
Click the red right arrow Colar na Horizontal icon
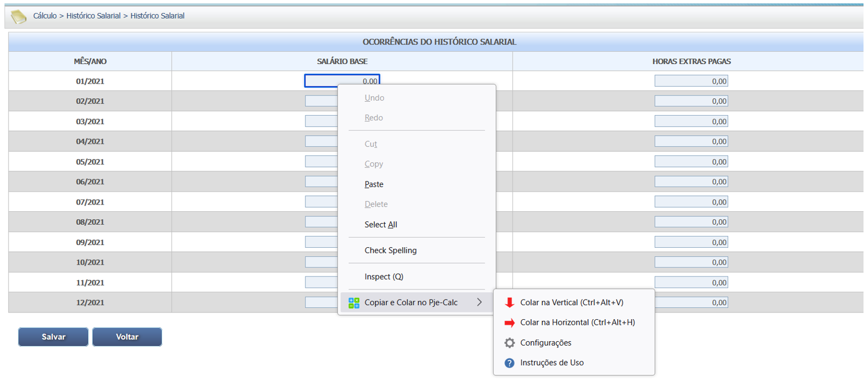tap(509, 323)
